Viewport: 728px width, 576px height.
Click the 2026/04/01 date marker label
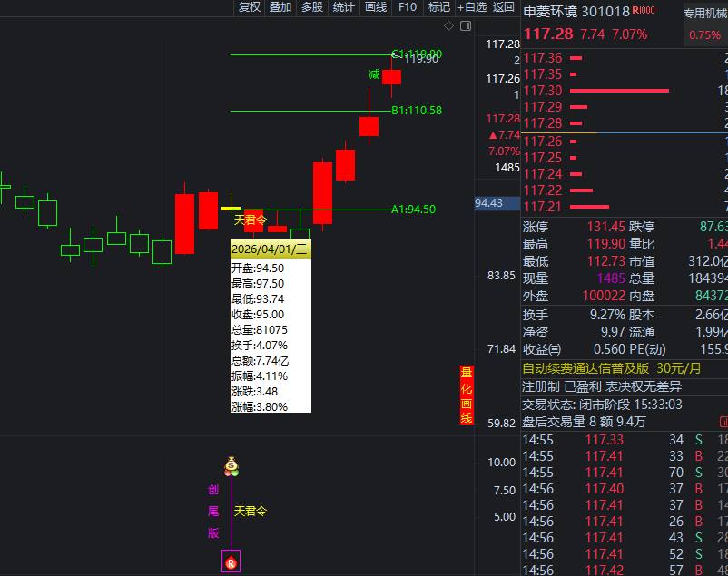click(x=271, y=249)
